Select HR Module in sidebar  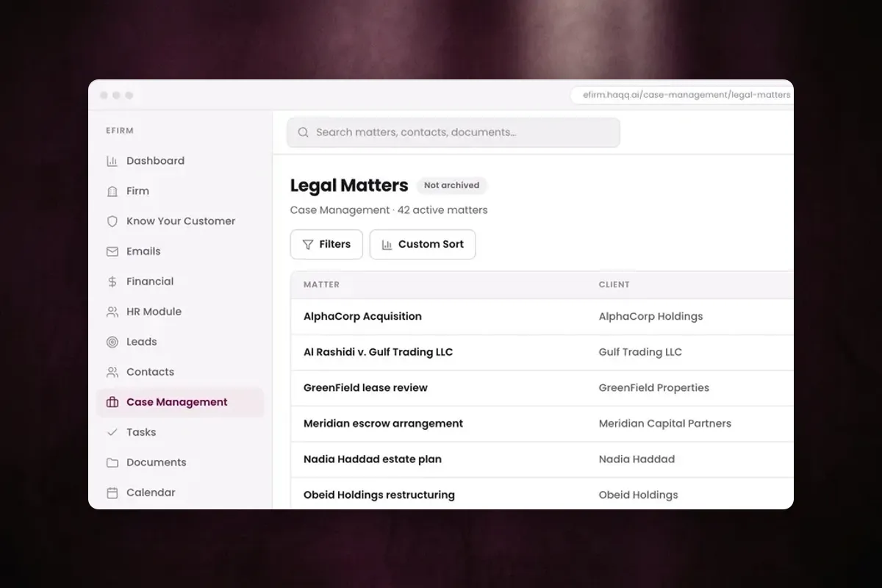(x=180, y=312)
